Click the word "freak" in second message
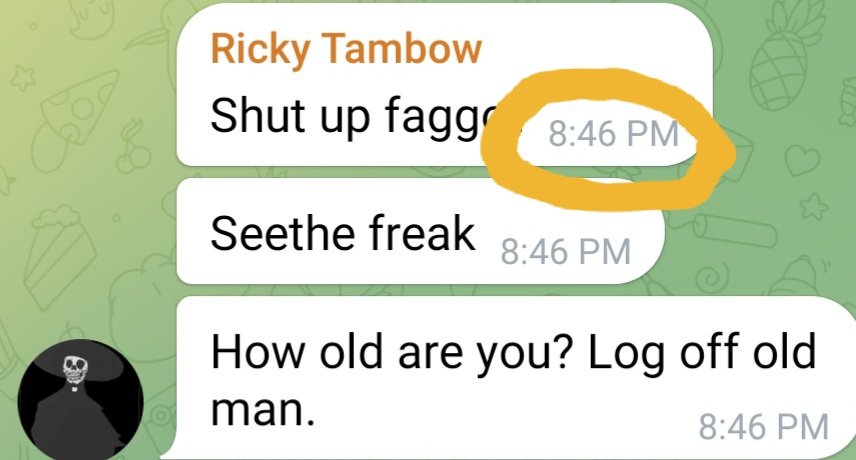 click(421, 232)
